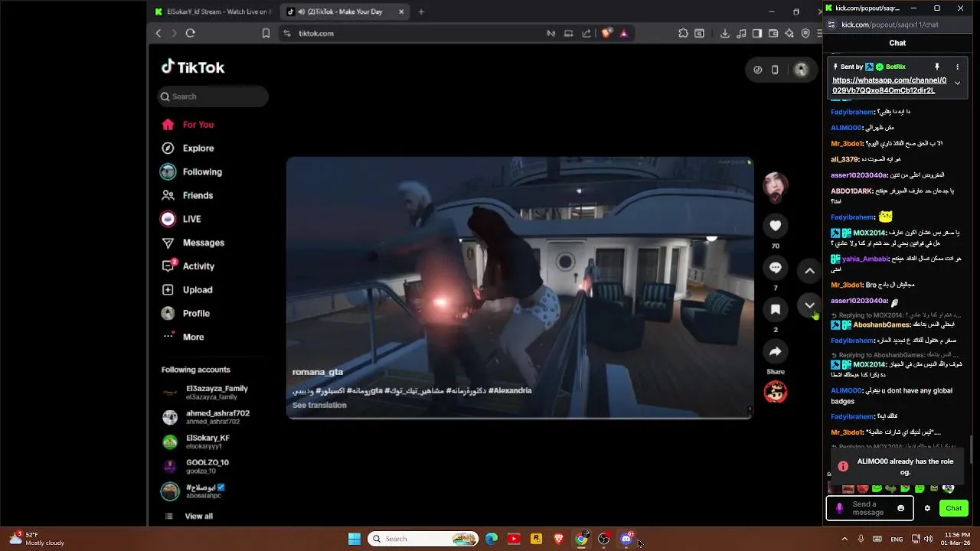Share the video via arrow icon
The height and width of the screenshot is (551, 980).
[x=775, y=351]
